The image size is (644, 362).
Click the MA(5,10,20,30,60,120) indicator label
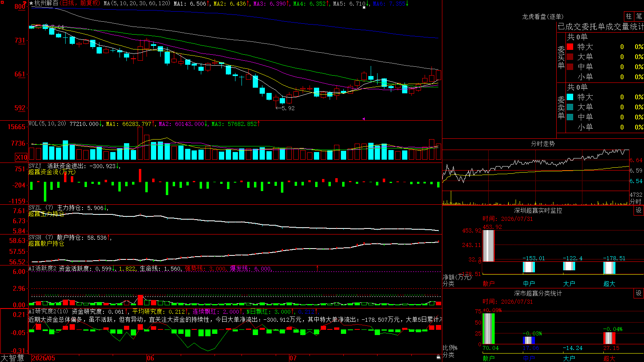[137, 3]
